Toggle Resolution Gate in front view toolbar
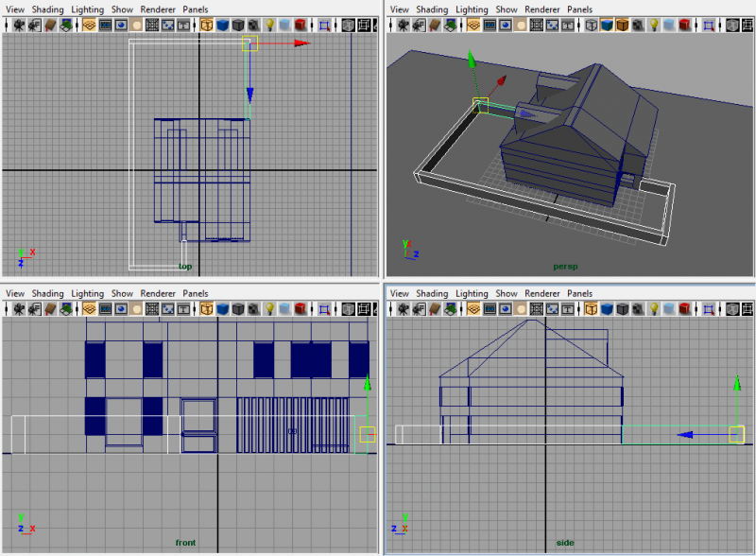 [121, 309]
